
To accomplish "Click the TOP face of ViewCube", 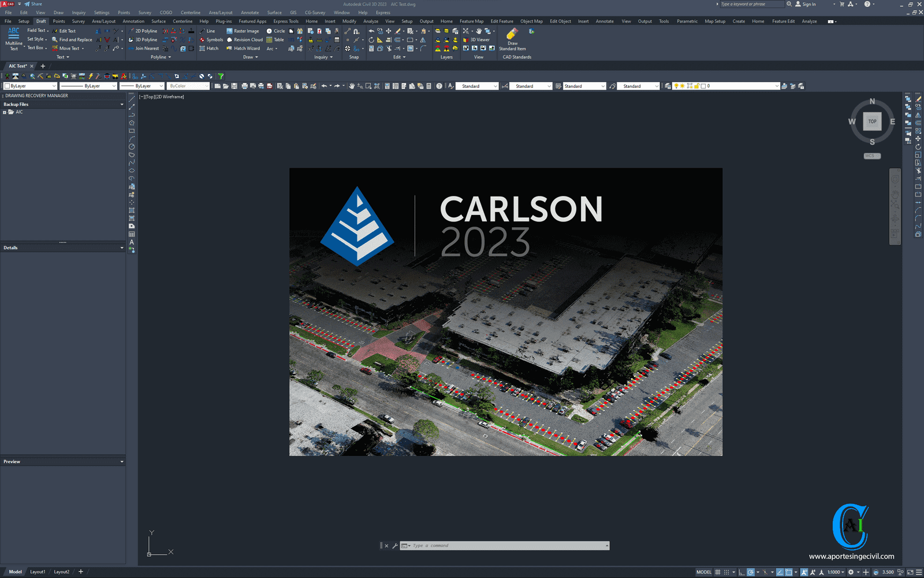I will tap(872, 121).
